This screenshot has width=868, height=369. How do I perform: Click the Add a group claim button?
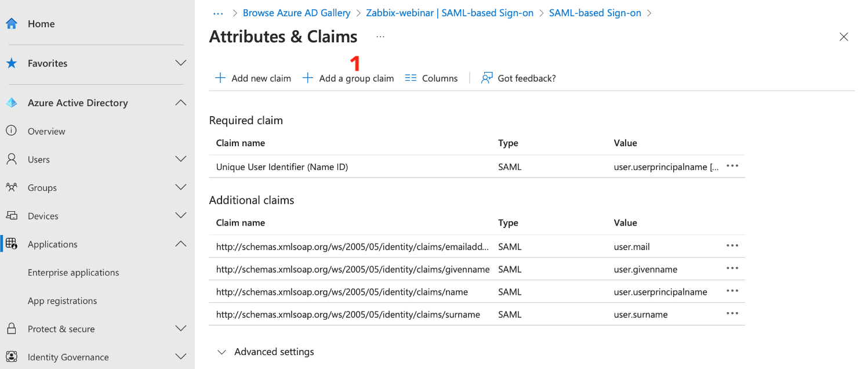tap(348, 77)
